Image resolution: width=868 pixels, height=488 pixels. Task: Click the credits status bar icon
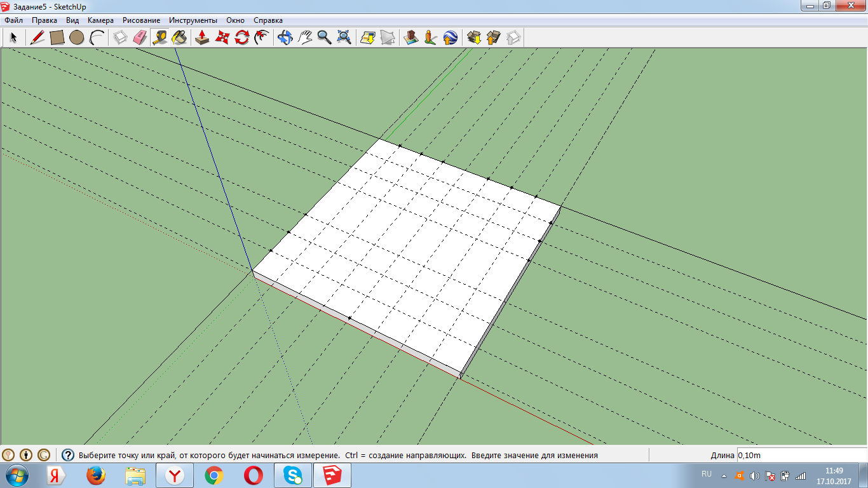tap(26, 455)
